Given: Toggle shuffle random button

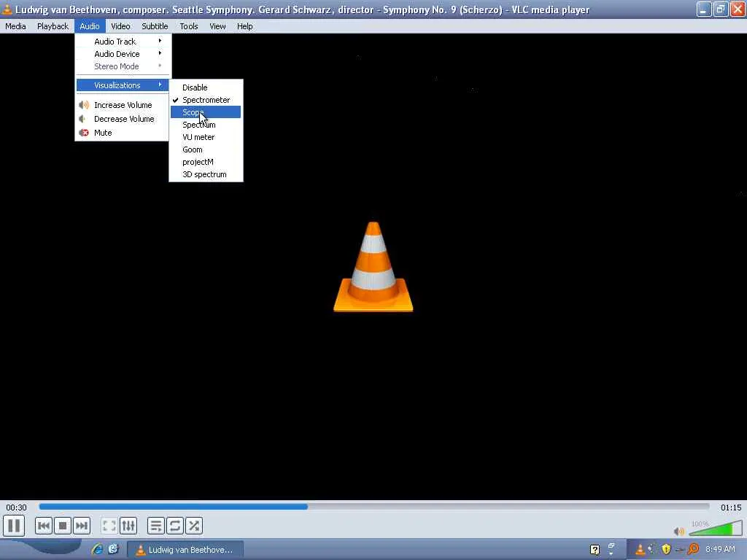Looking at the screenshot, I should pyautogui.click(x=194, y=526).
